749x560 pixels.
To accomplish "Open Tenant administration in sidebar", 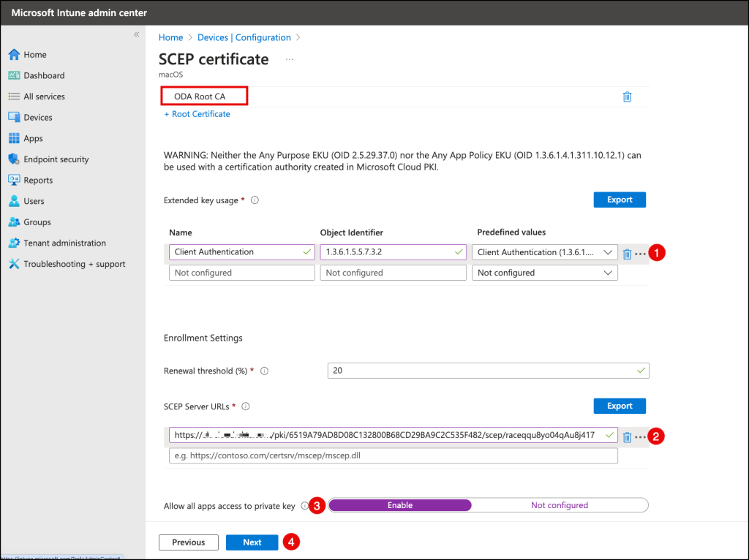I will 64,243.
